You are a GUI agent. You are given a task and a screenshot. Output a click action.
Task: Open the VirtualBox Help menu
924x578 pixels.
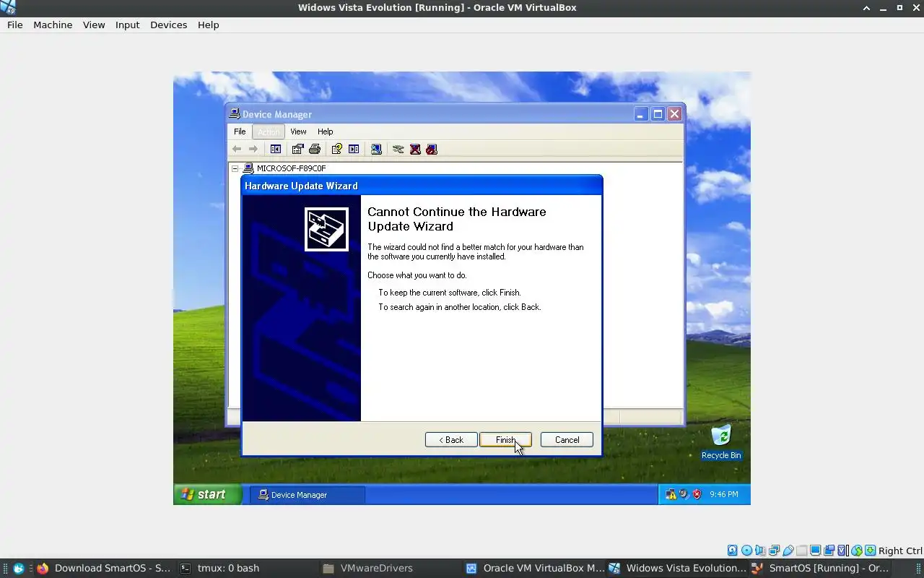(x=208, y=25)
